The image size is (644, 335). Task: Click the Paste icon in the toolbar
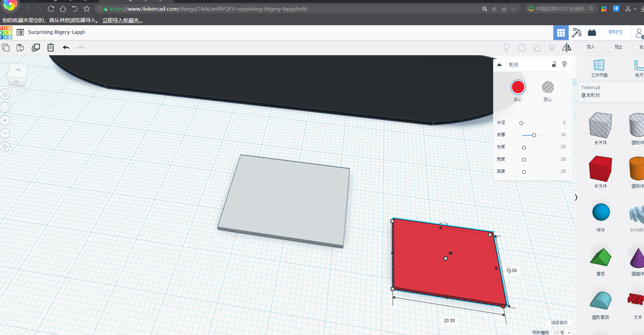tap(20, 48)
